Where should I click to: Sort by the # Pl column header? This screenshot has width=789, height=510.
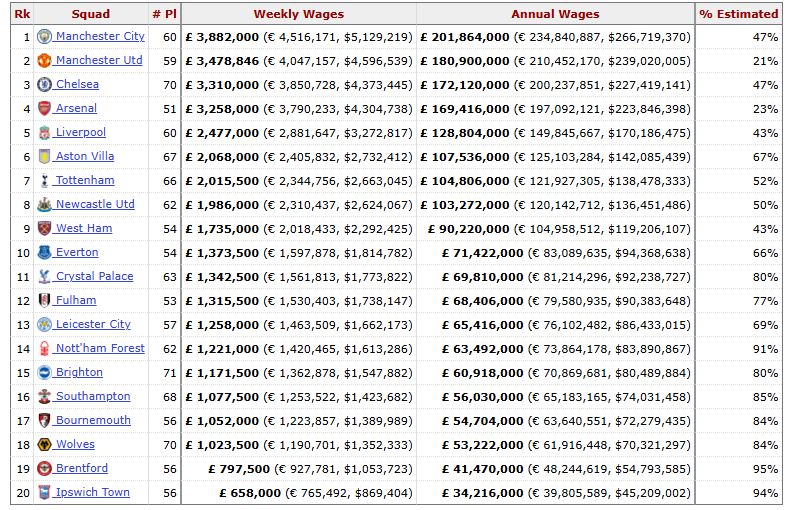pos(165,14)
